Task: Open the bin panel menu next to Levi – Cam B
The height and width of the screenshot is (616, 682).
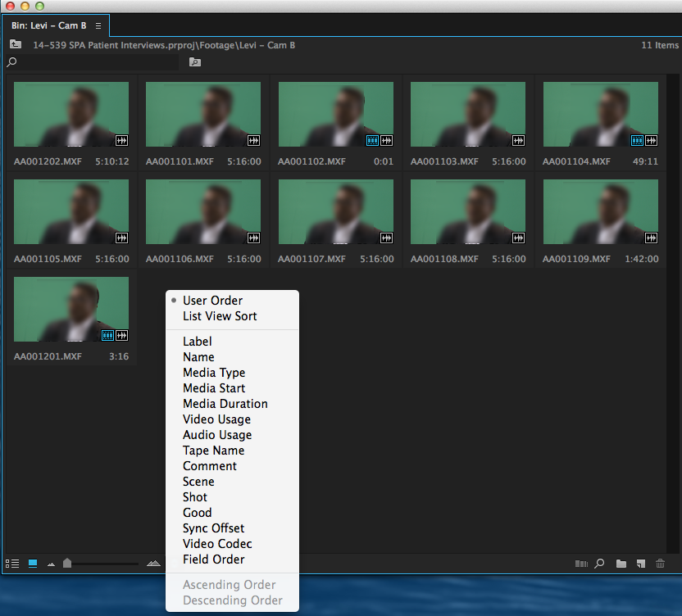Action: point(98,25)
